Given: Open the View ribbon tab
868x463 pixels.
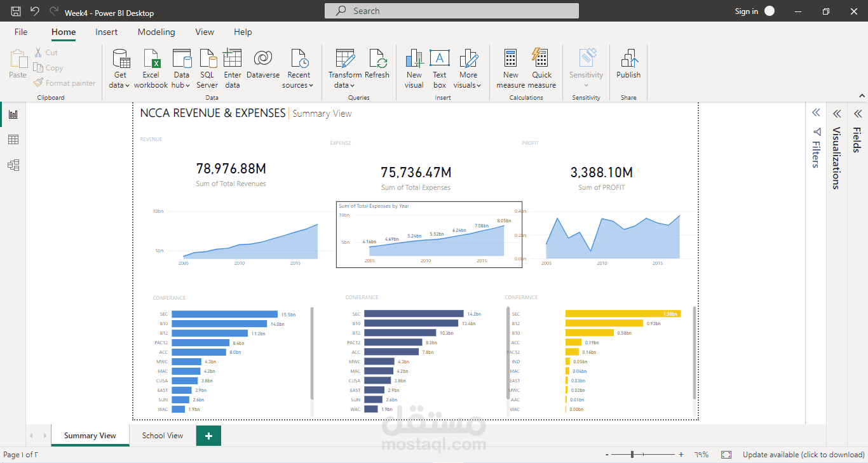Looking at the screenshot, I should 205,32.
